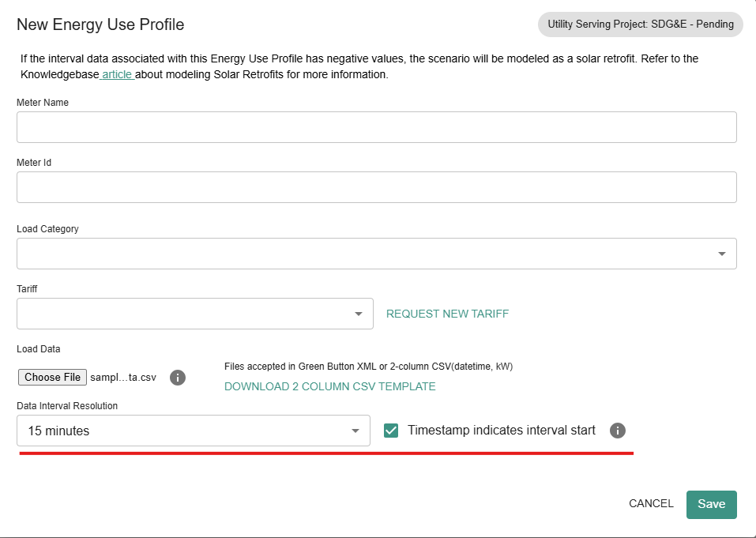Click the New Energy Use Profile heading
Screen dimensions: 756x538
click(x=100, y=24)
